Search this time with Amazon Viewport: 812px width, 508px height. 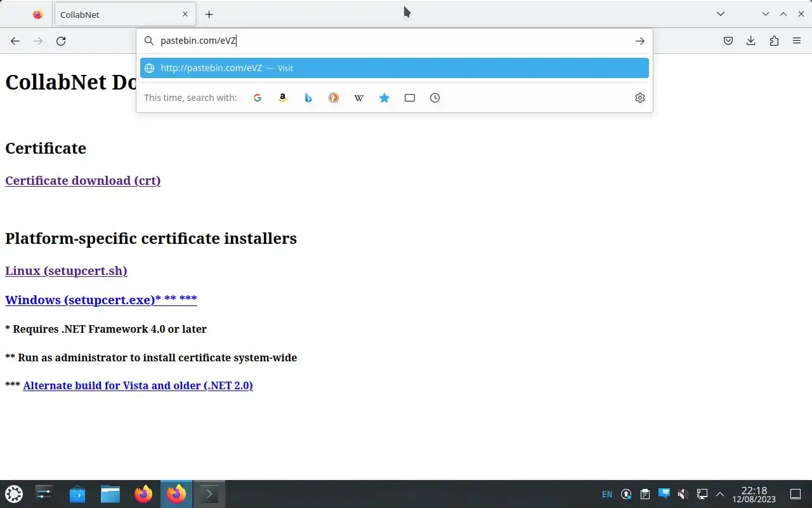click(x=283, y=98)
